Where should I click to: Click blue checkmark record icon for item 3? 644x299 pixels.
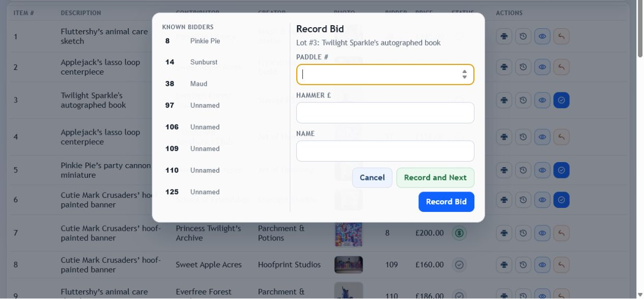point(561,100)
